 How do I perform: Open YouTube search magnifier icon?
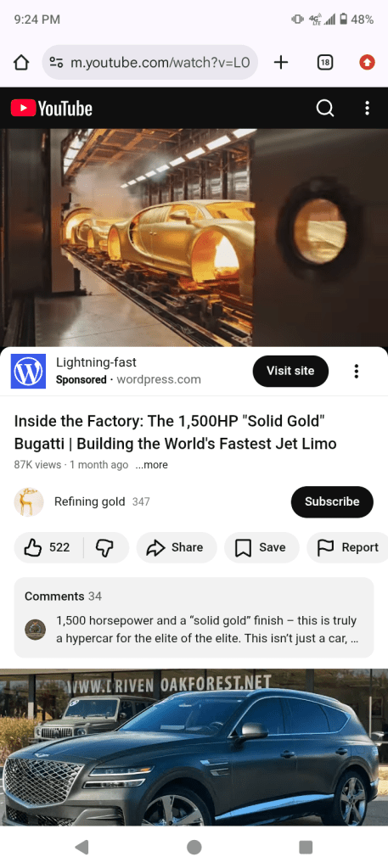coord(325,108)
